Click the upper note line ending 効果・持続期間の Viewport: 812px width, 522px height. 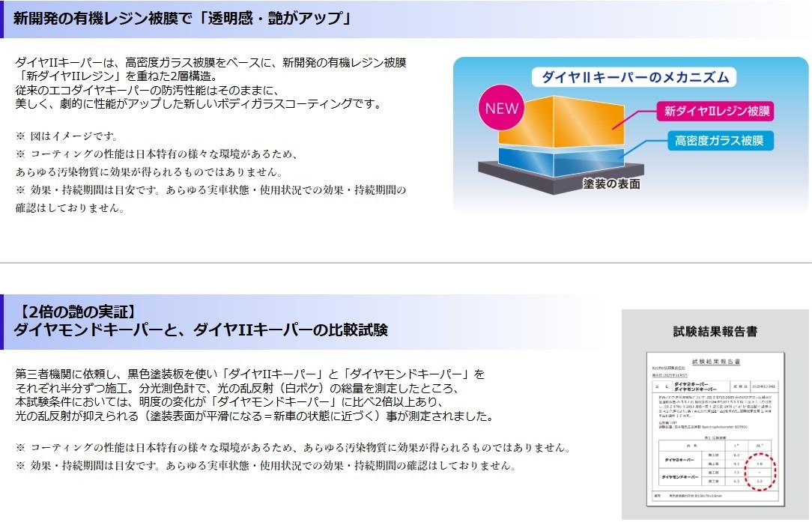pyautogui.click(x=210, y=190)
